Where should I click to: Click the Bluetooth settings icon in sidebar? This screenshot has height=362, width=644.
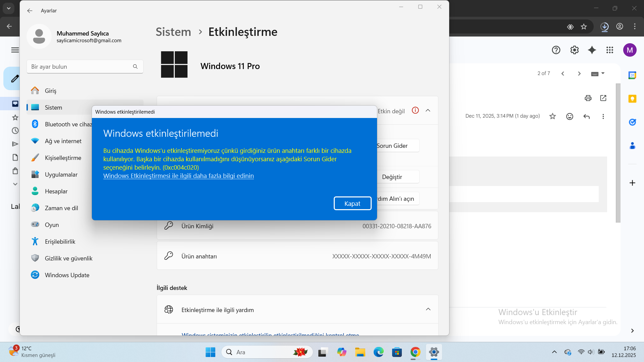click(x=35, y=124)
